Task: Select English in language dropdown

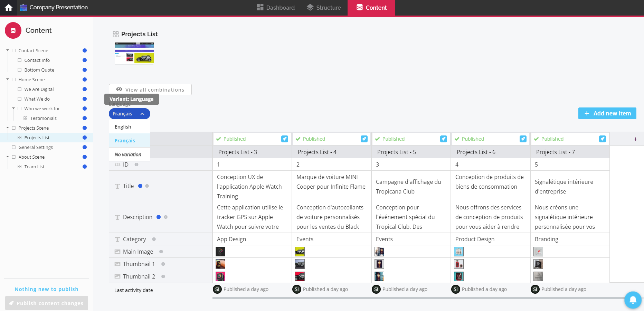Action: pos(130,127)
